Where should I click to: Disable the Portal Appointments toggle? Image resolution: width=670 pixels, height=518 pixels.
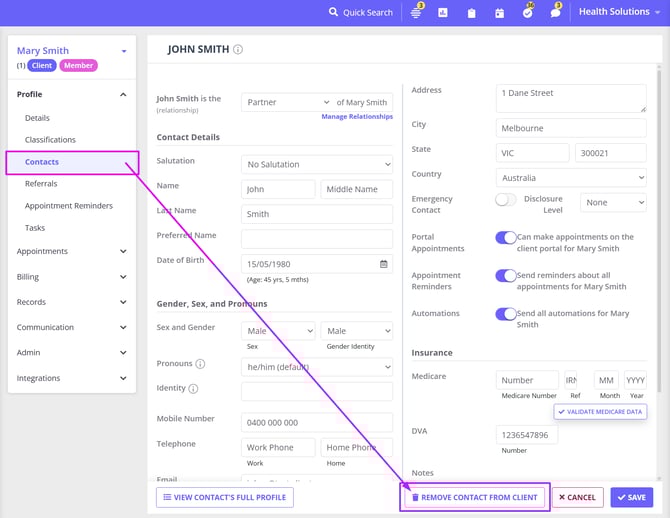point(505,238)
